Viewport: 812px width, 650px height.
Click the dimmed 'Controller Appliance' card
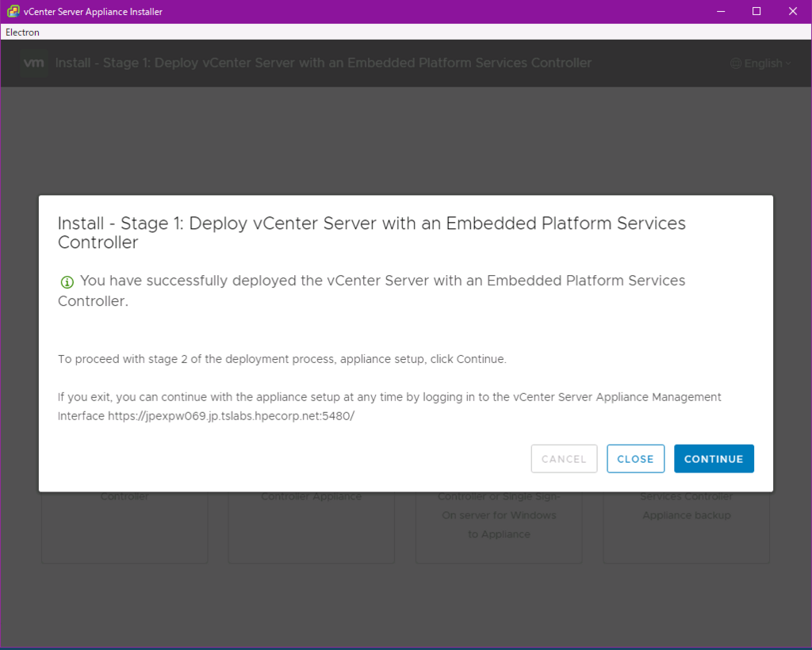click(311, 527)
